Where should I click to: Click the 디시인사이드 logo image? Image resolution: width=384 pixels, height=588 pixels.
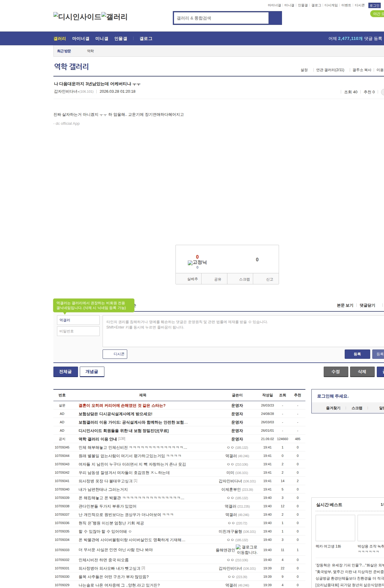tap(77, 16)
